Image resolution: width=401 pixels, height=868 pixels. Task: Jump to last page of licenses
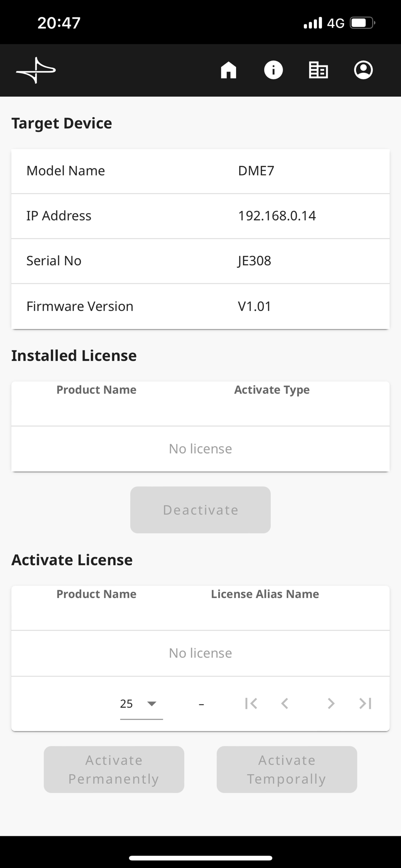click(365, 704)
